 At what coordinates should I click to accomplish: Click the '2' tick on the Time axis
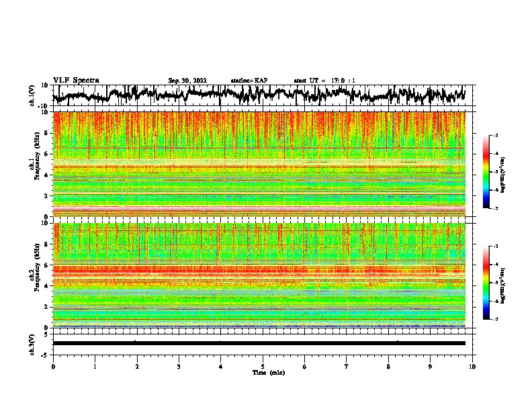pos(137,367)
